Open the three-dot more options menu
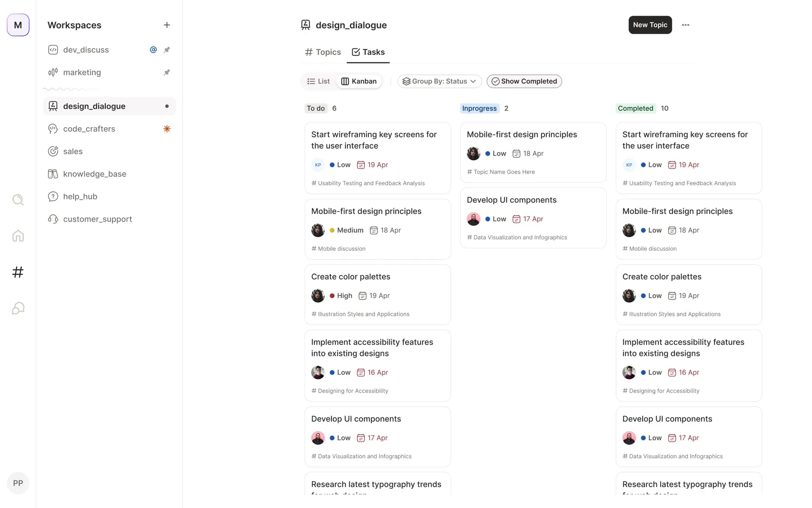 point(685,25)
